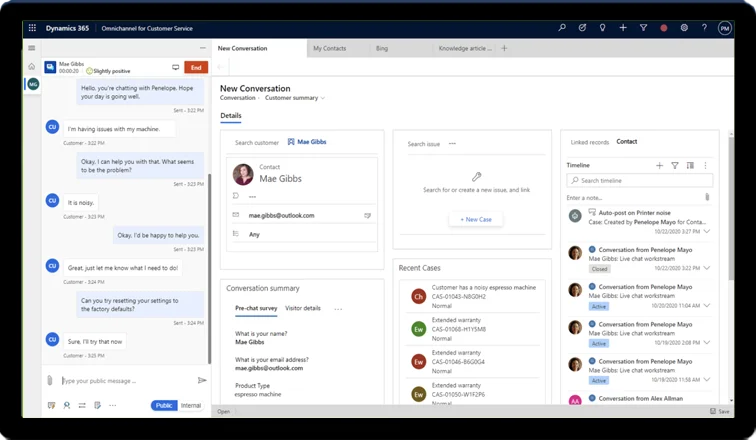Select the Linked records tab
The image size is (756, 440).
[x=590, y=142]
